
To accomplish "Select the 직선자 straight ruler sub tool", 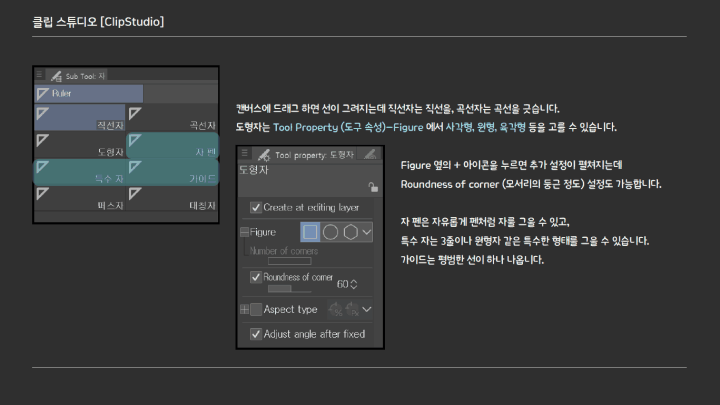I will [x=80, y=118].
